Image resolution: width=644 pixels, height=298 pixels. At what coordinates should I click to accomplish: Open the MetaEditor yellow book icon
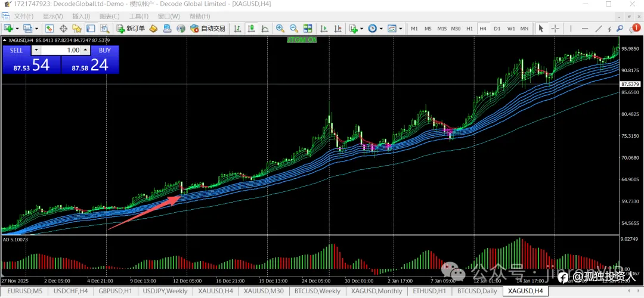154,29
